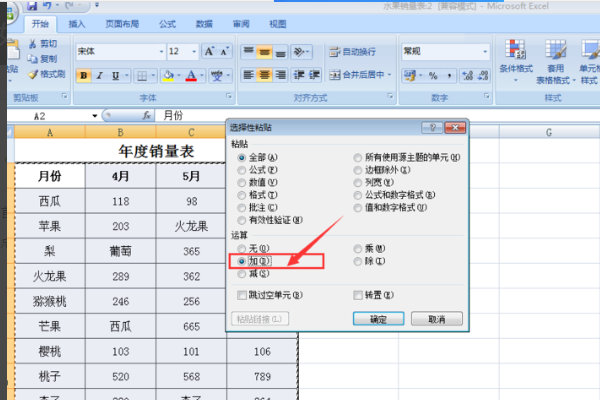The height and width of the screenshot is (400, 600).
Task: Switch to the 公式 ribbon tab
Action: pyautogui.click(x=167, y=24)
